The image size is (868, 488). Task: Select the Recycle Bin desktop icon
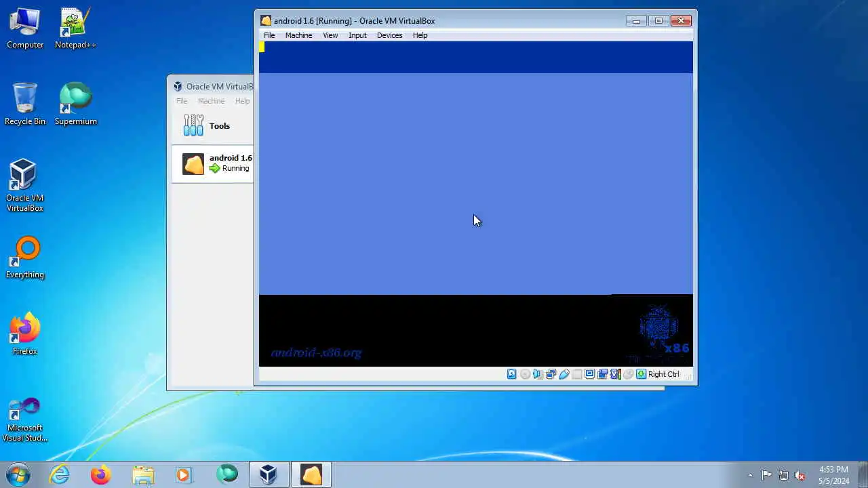[x=25, y=104]
